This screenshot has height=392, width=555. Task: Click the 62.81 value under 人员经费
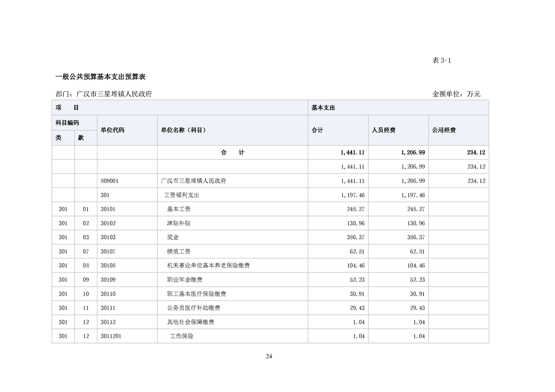click(x=417, y=252)
